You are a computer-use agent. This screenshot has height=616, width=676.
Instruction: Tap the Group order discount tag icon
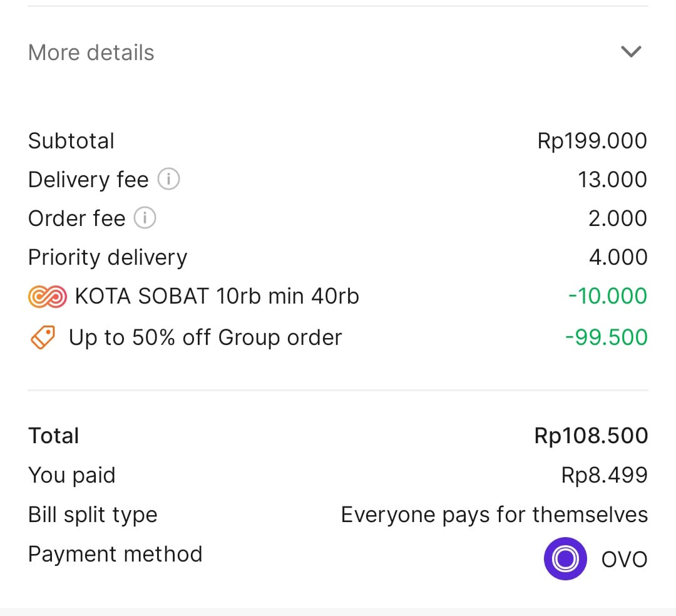click(43, 337)
